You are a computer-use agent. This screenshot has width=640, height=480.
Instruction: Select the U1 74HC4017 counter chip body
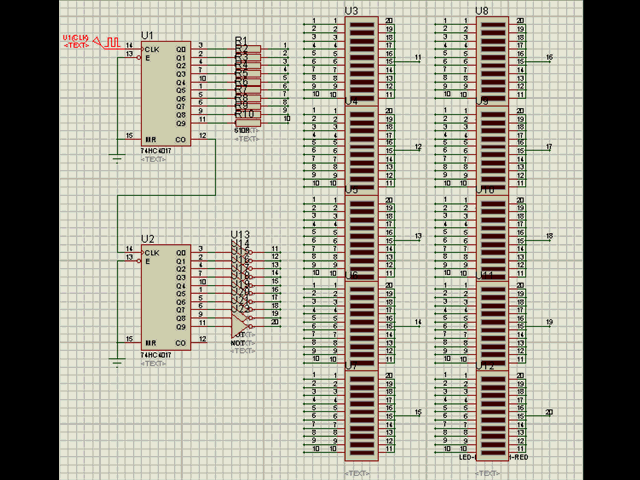click(x=166, y=93)
